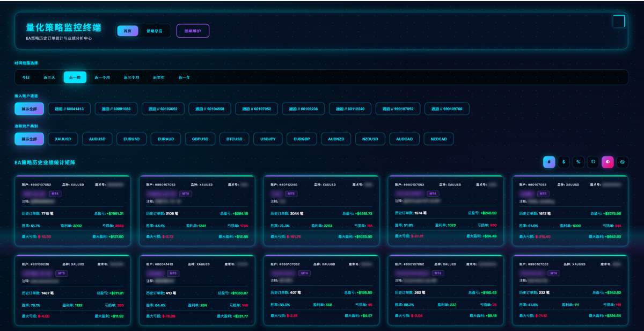Switch statistics to the # count mode
This screenshot has height=331, width=644.
click(549, 162)
